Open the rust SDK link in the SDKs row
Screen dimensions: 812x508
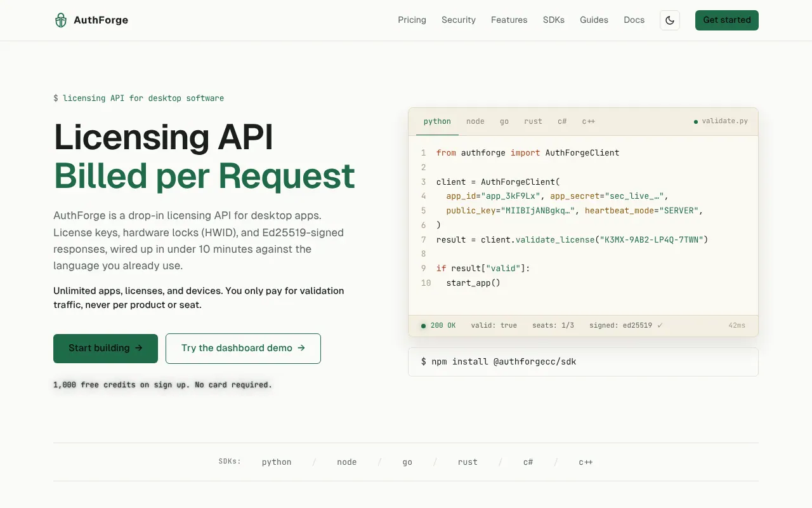pos(468,462)
